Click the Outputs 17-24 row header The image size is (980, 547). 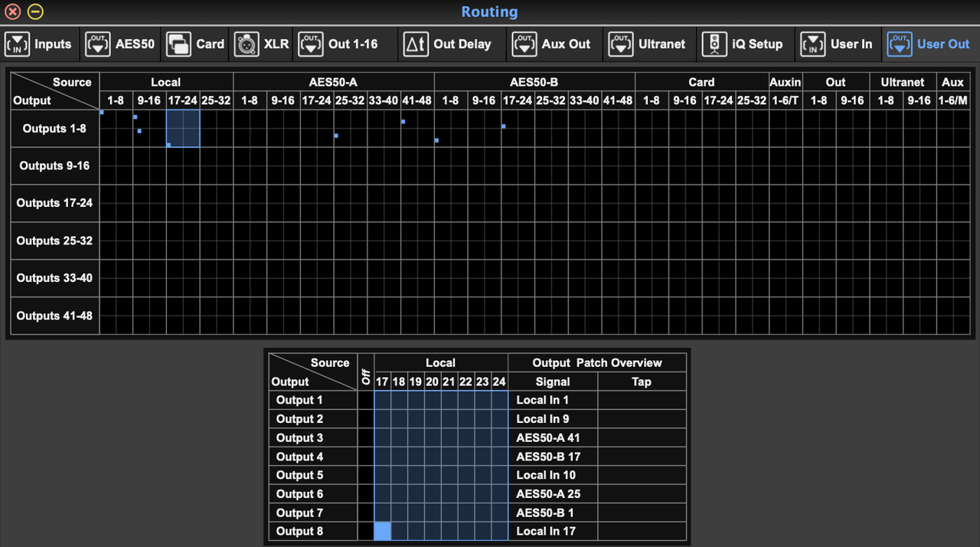click(55, 203)
